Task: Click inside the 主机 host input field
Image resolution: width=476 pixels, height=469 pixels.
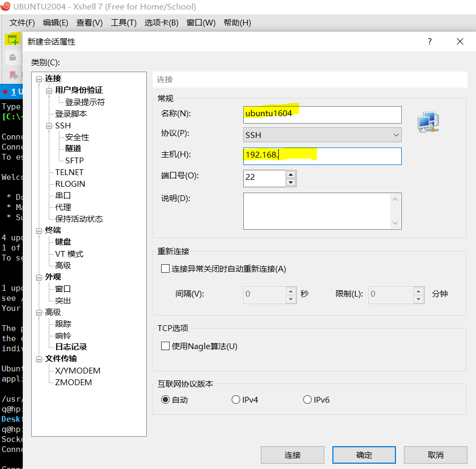Action: coord(322,156)
